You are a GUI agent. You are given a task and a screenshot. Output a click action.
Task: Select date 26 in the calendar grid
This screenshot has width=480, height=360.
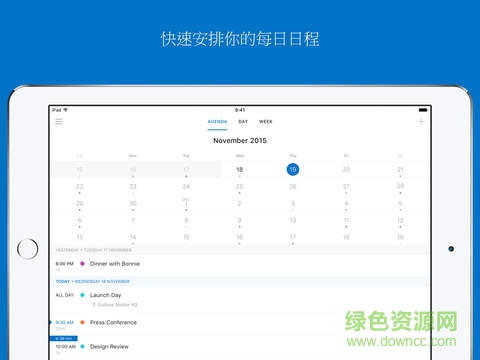293,186
